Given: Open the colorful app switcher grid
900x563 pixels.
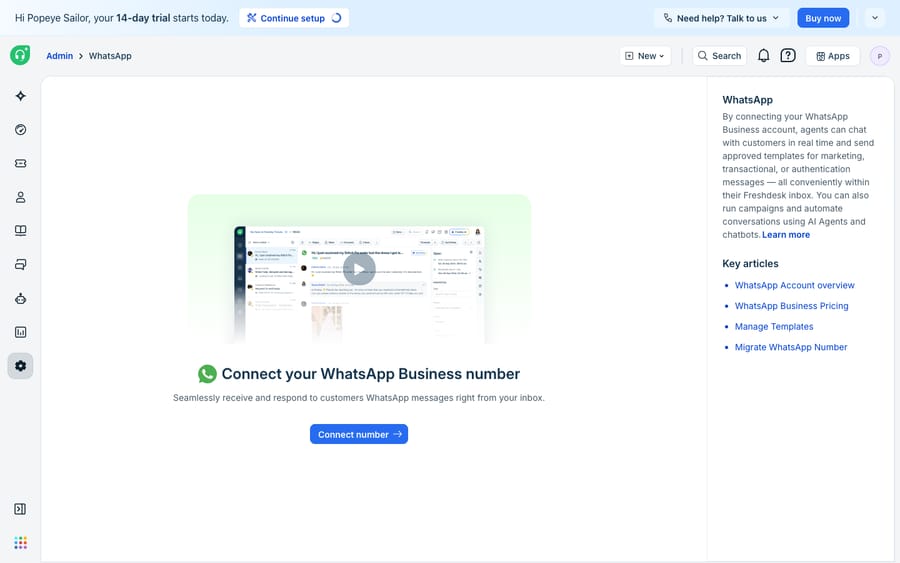Looking at the screenshot, I should coord(21,543).
